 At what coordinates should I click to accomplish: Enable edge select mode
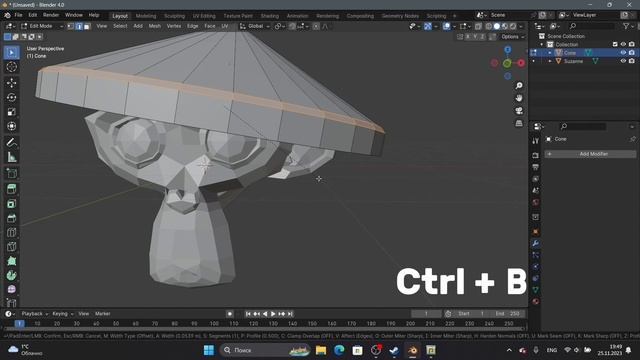pos(79,26)
